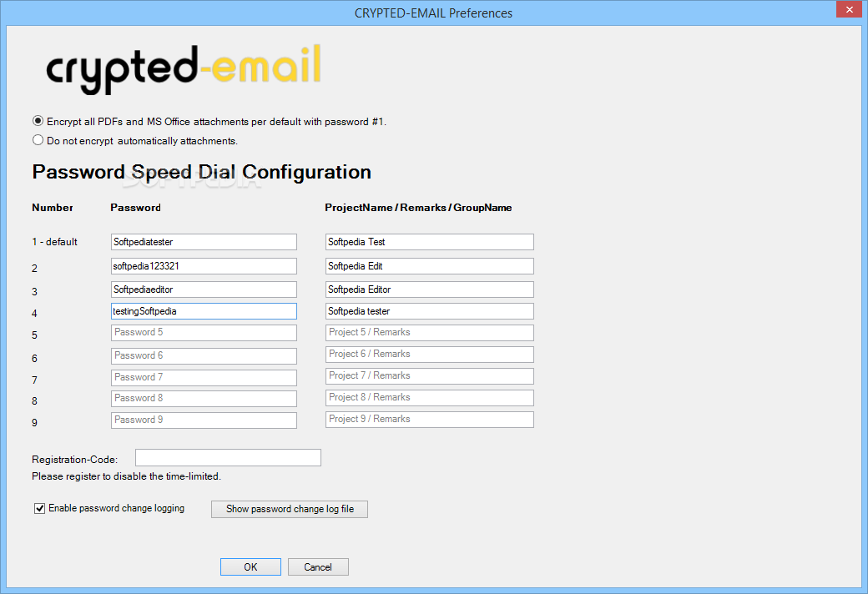Focus the 'Project 5 / Remarks' field

(x=430, y=333)
